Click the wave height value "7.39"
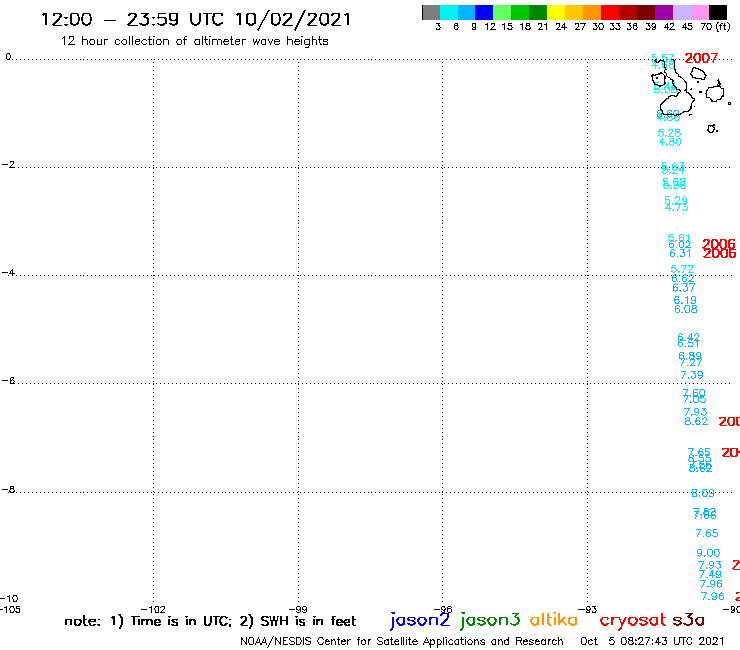 tap(692, 375)
